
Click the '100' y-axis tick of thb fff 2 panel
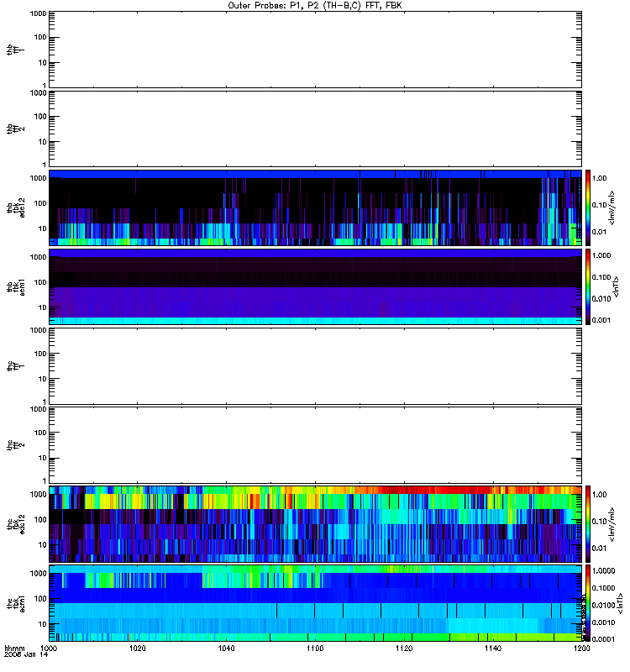pos(40,117)
